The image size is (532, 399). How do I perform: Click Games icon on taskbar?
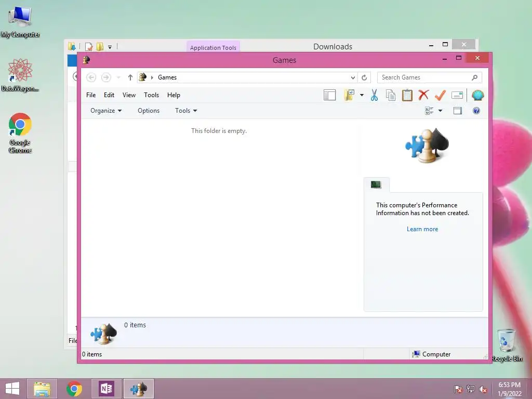click(x=138, y=389)
